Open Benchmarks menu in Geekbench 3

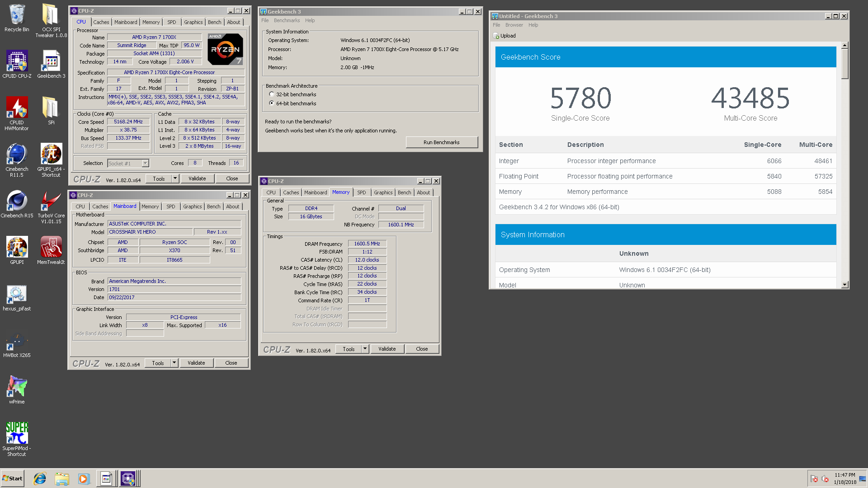click(287, 20)
